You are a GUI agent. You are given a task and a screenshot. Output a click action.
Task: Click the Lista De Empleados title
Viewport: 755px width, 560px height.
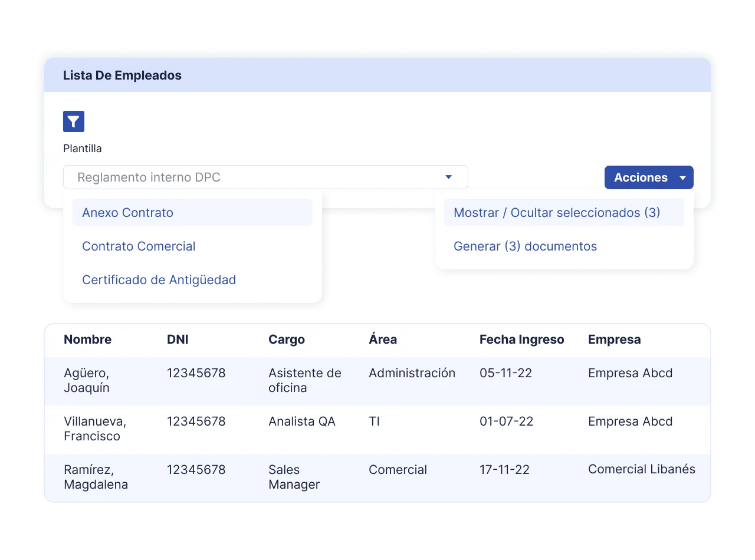(x=122, y=75)
